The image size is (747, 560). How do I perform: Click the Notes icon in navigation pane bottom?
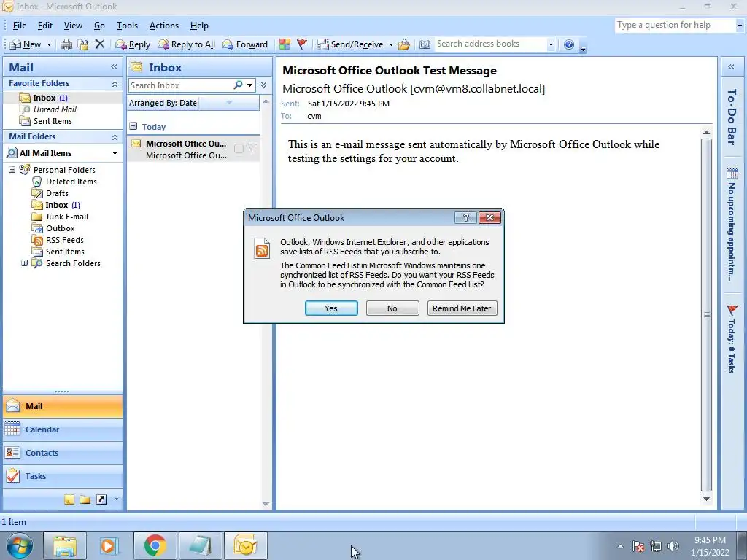click(x=69, y=499)
